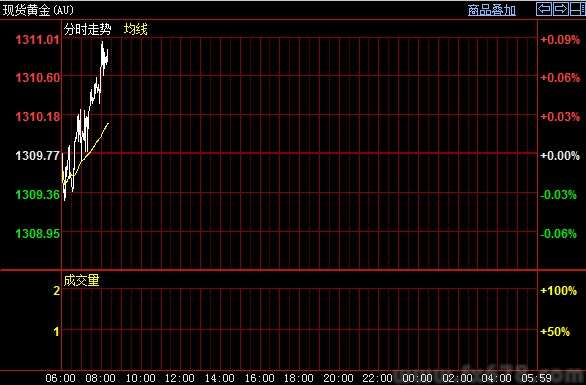Click the 08:00 time axis marker
The height and width of the screenshot is (385, 586).
[100, 378]
